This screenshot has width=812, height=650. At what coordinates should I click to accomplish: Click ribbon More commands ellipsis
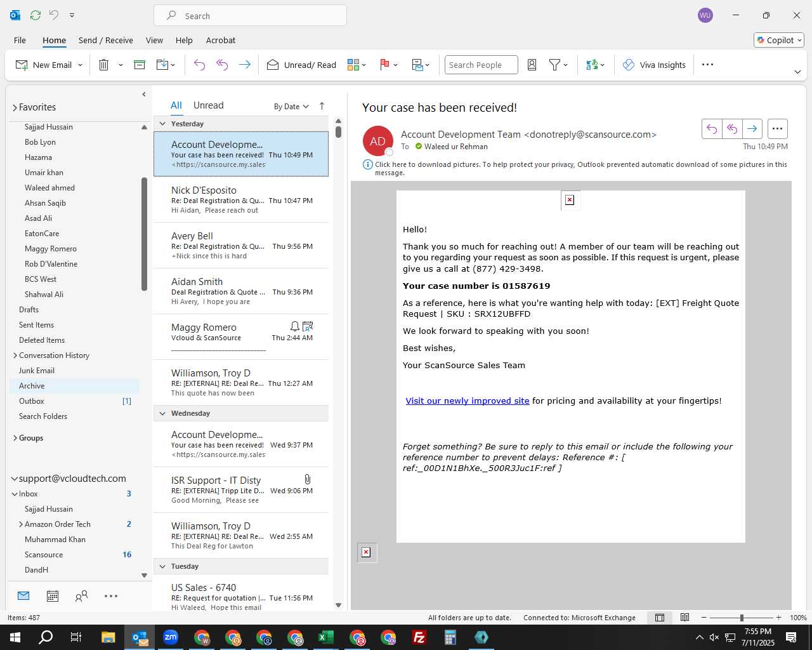point(708,65)
